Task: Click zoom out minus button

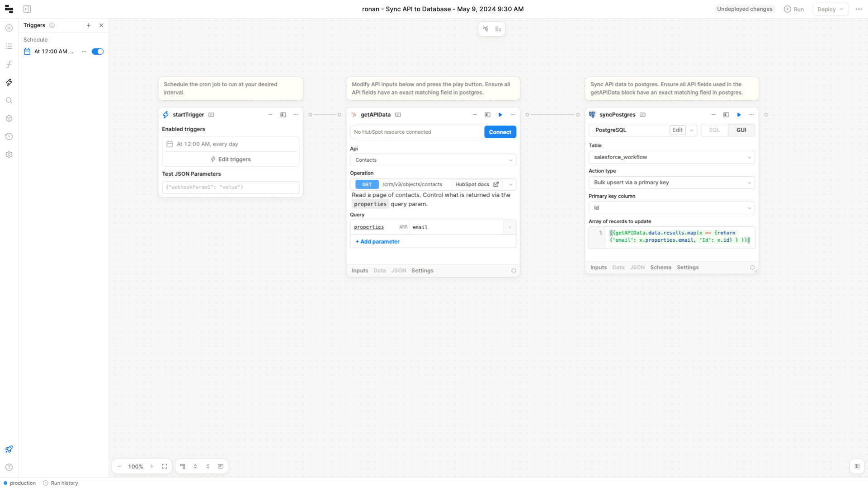Action: 119,466
